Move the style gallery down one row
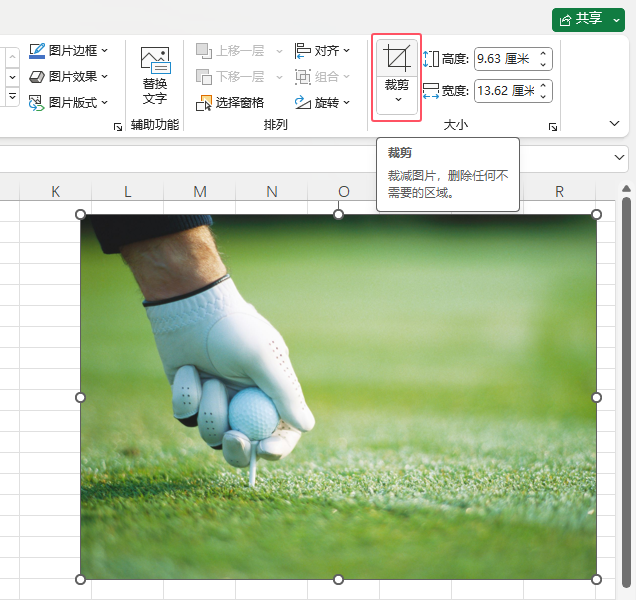 click(x=12, y=77)
